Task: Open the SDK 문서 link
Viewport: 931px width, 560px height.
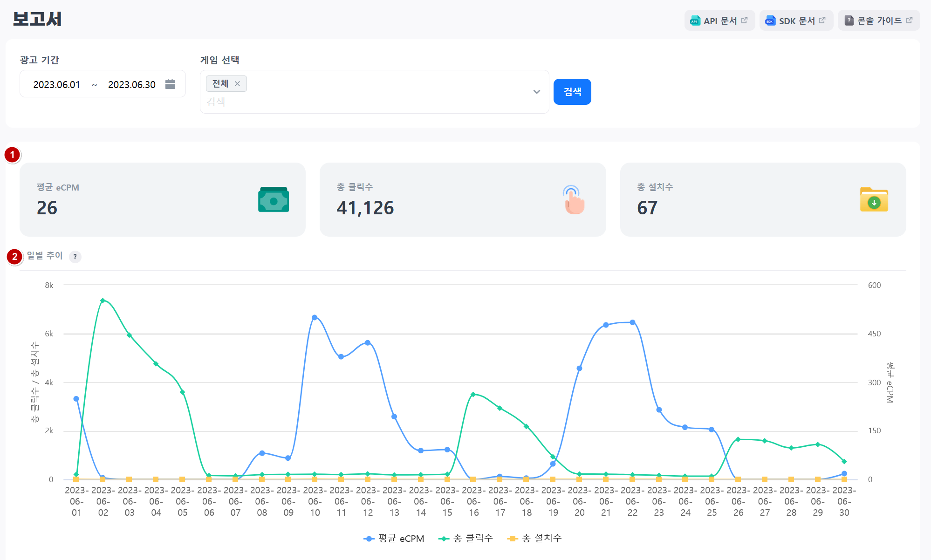Action: click(x=796, y=20)
